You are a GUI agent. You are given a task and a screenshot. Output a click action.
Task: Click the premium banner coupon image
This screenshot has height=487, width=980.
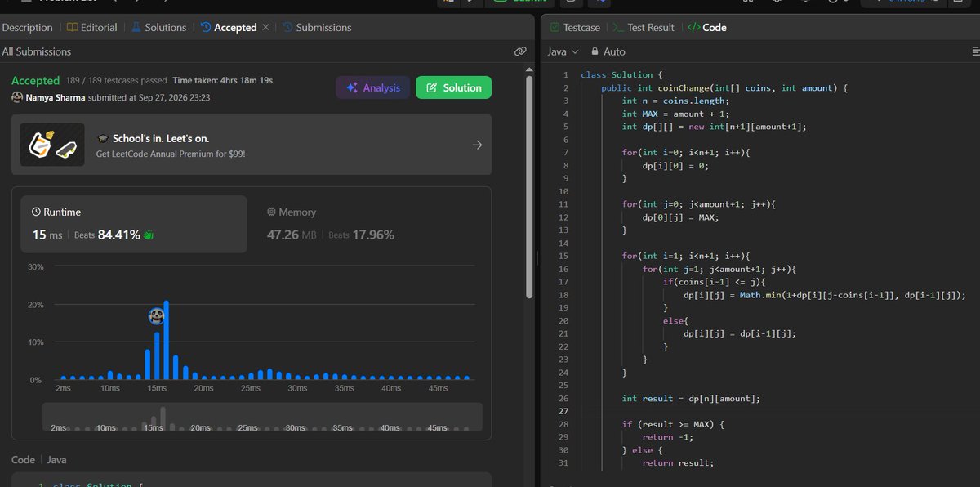tap(52, 145)
